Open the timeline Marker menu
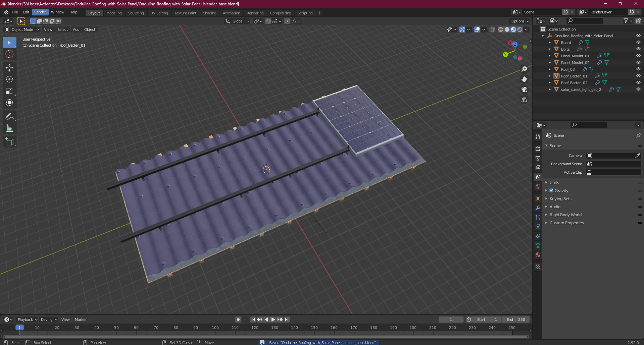 pos(81,320)
